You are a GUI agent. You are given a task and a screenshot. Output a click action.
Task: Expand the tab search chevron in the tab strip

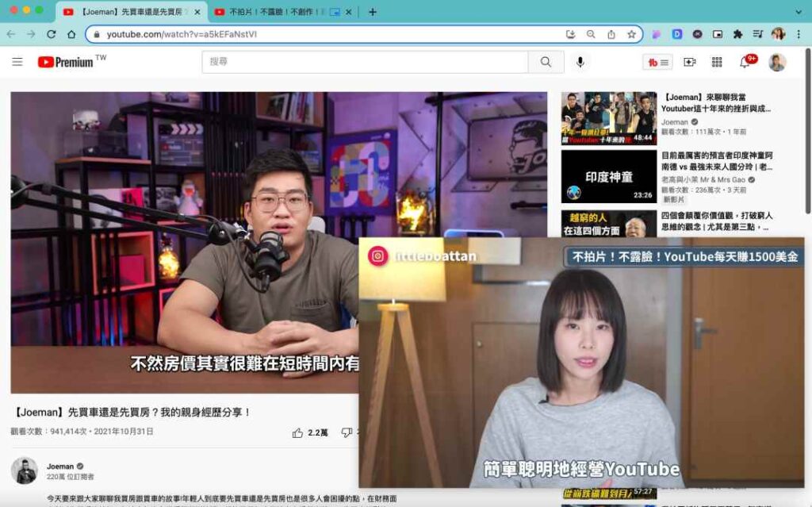(x=799, y=11)
